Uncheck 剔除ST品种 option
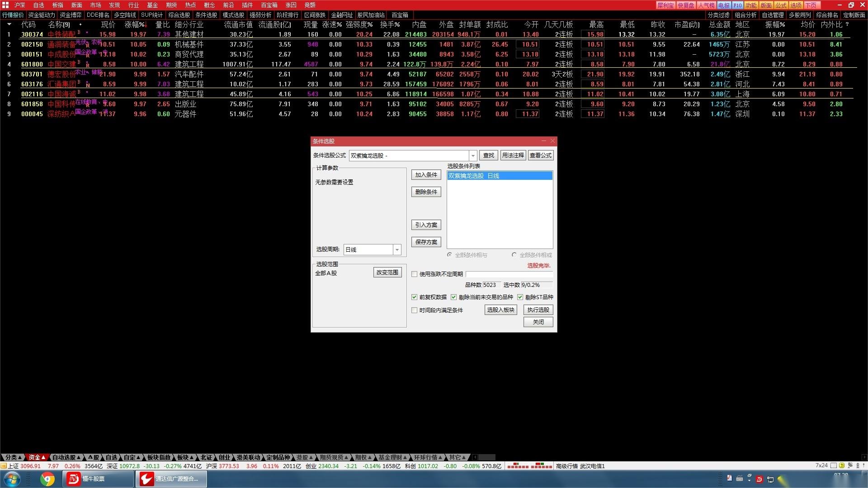868x488 pixels. point(520,297)
